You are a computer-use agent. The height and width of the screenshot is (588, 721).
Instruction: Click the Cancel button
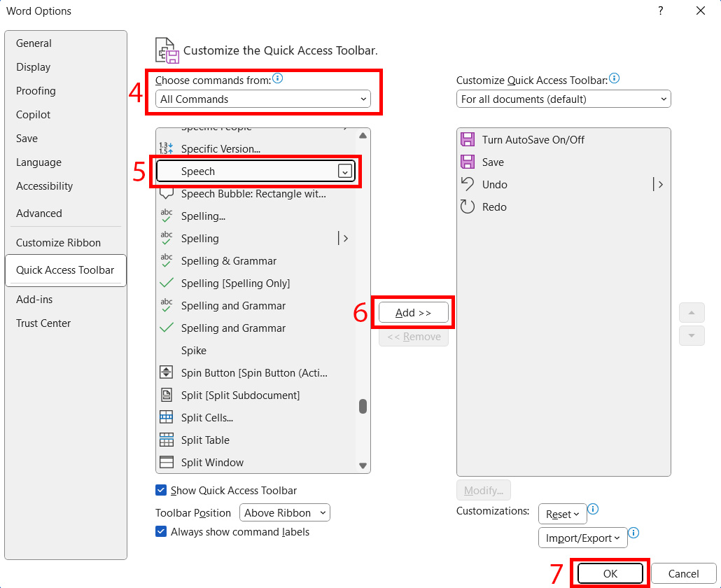coord(683,573)
